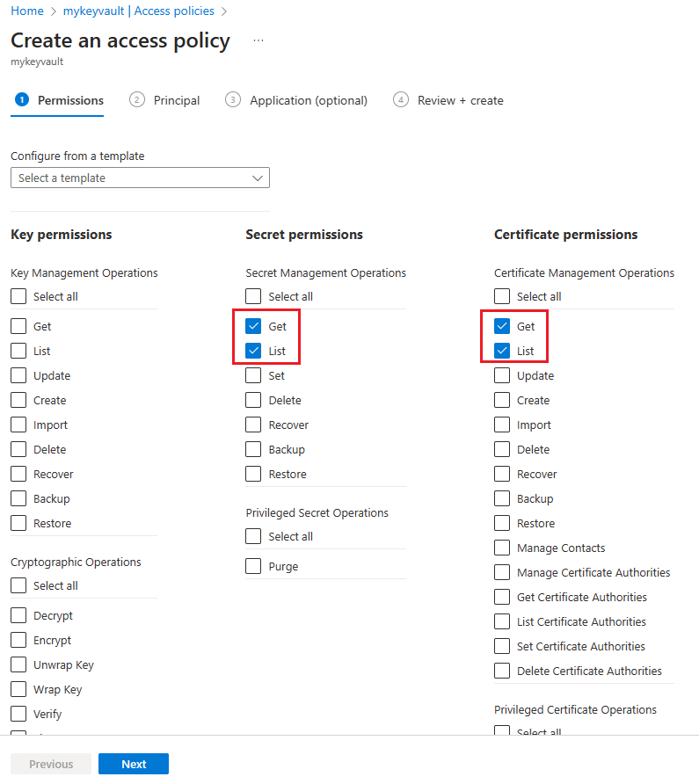
Task: Enable the Get Certificate Authorities permission
Action: pyautogui.click(x=502, y=597)
